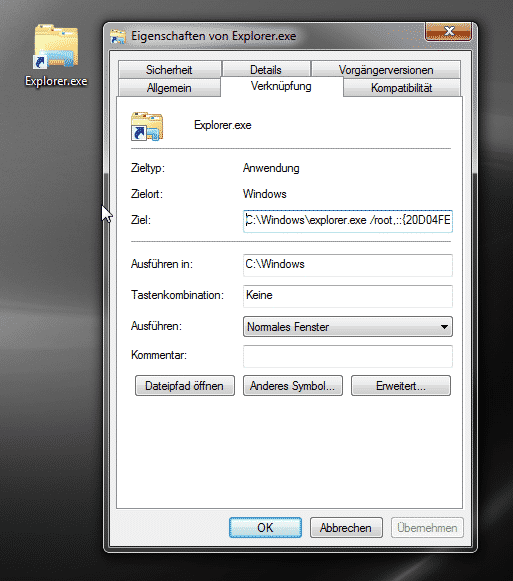Switch to the Sicherheit tab
This screenshot has width=513, height=581.
pyautogui.click(x=169, y=69)
